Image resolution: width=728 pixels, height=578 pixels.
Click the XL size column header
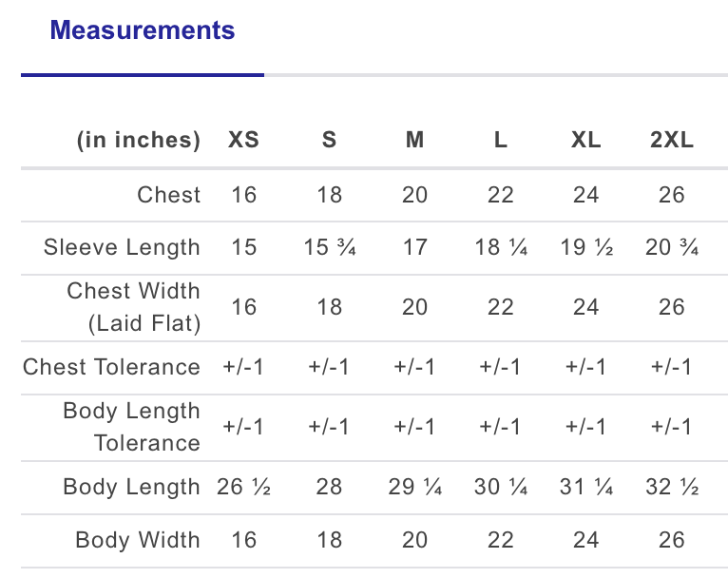[586, 140]
